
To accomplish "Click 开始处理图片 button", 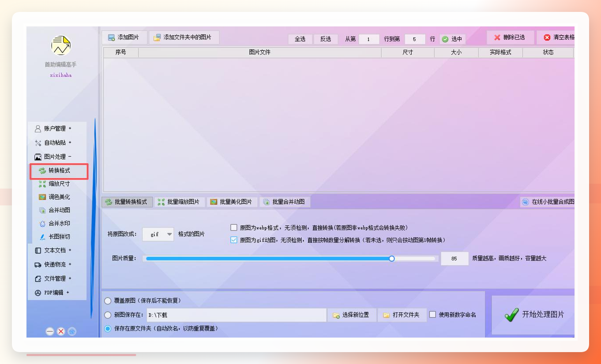I will click(x=533, y=315).
